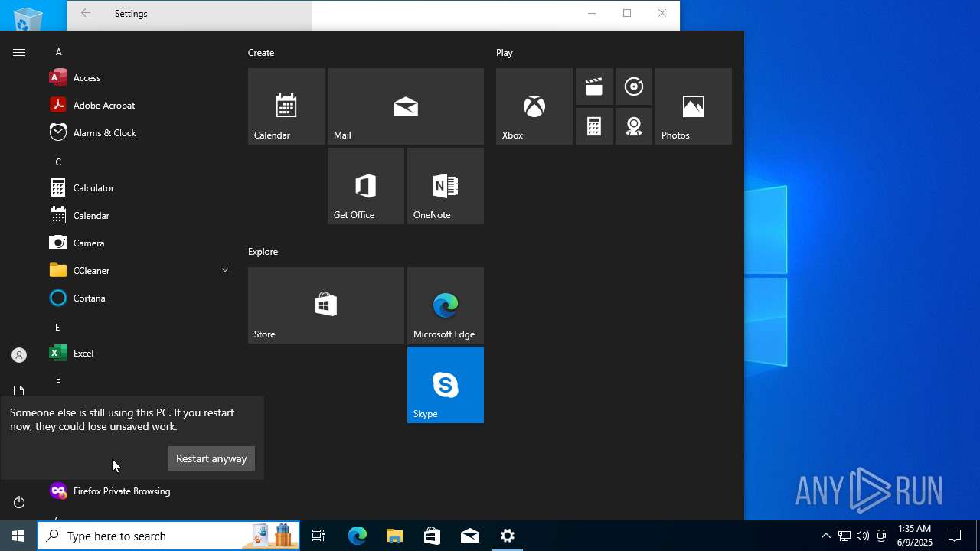
Task: Open Task View on the taskbar
Action: pos(318,536)
